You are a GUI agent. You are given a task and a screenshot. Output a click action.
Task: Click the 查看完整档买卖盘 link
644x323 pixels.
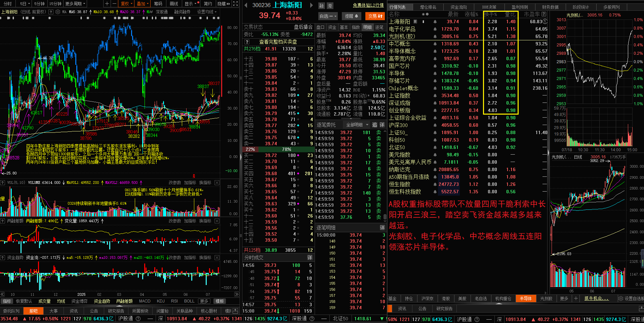pos(278,42)
